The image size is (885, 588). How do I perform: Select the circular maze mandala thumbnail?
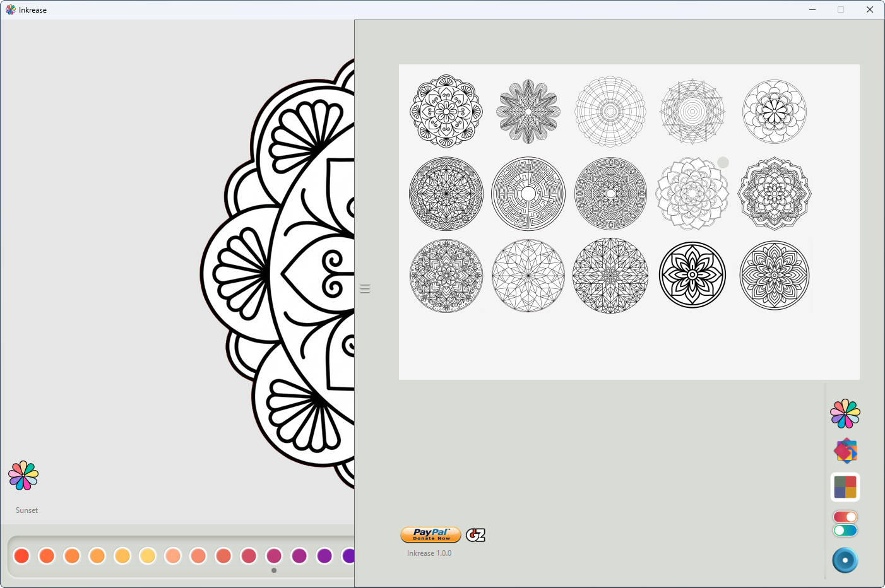(x=528, y=194)
